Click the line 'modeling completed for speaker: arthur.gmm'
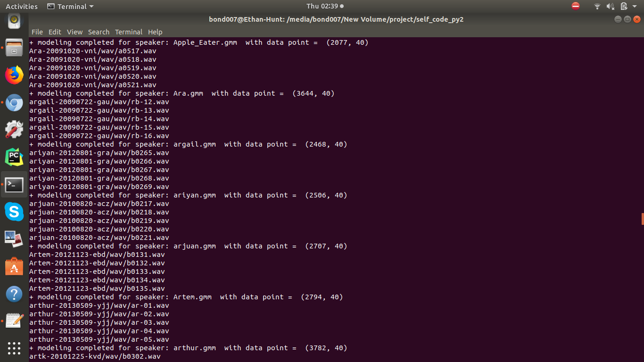The height and width of the screenshot is (362, 644). pyautogui.click(x=188, y=348)
